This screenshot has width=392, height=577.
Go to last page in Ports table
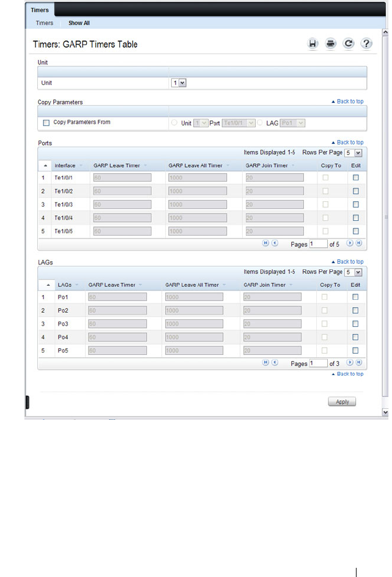[358, 244]
